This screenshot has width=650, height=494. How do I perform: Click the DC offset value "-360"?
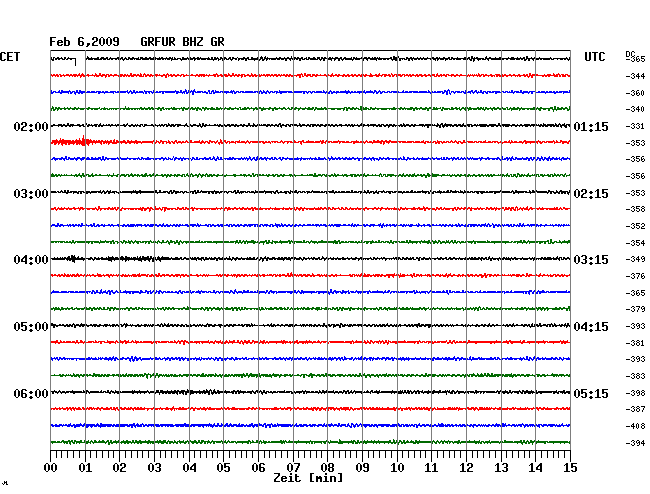[635, 93]
